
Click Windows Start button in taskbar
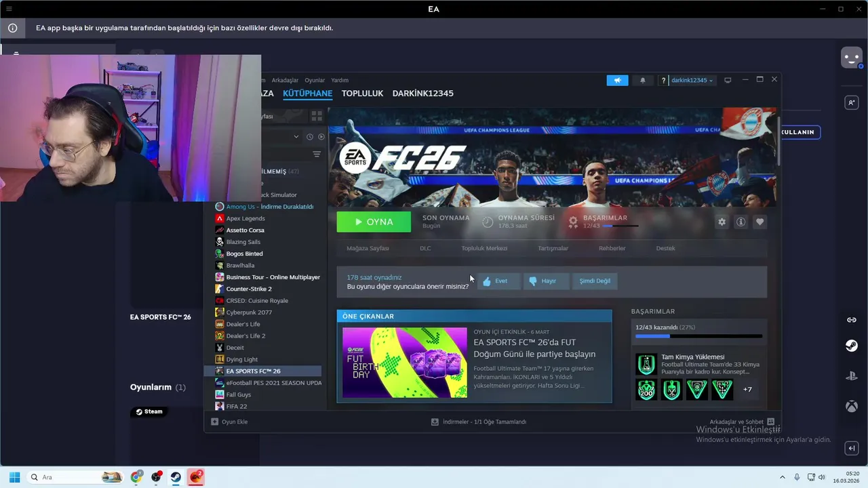(x=14, y=477)
